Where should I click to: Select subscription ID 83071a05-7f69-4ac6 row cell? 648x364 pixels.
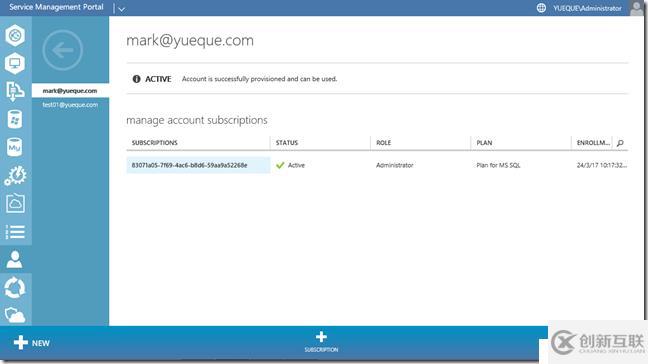click(x=198, y=165)
